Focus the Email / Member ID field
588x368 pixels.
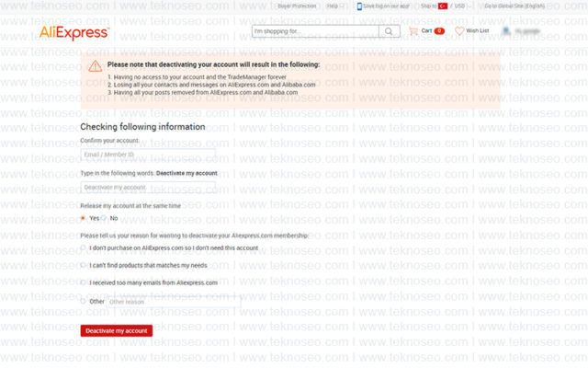coord(148,155)
